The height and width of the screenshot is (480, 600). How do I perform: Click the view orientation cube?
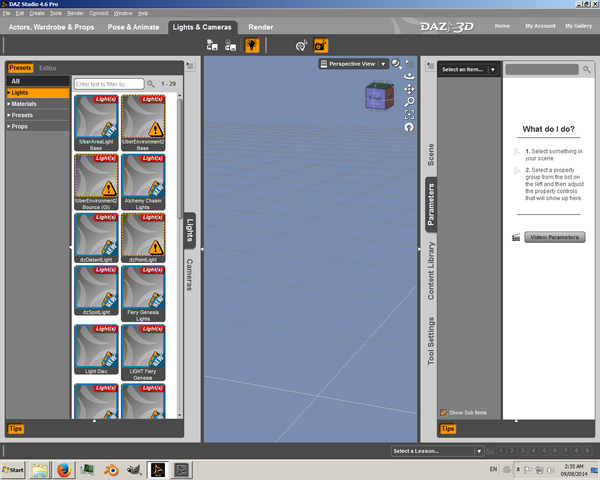click(x=378, y=96)
